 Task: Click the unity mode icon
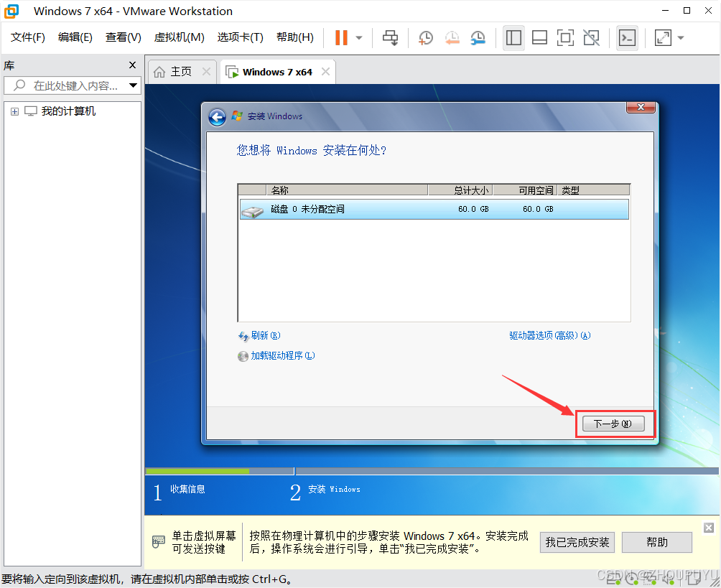click(591, 38)
